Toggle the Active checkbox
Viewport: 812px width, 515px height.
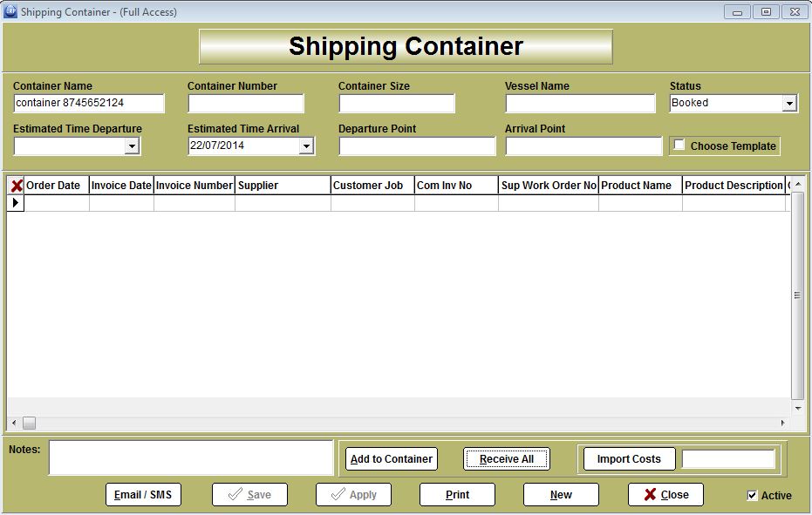click(x=752, y=496)
